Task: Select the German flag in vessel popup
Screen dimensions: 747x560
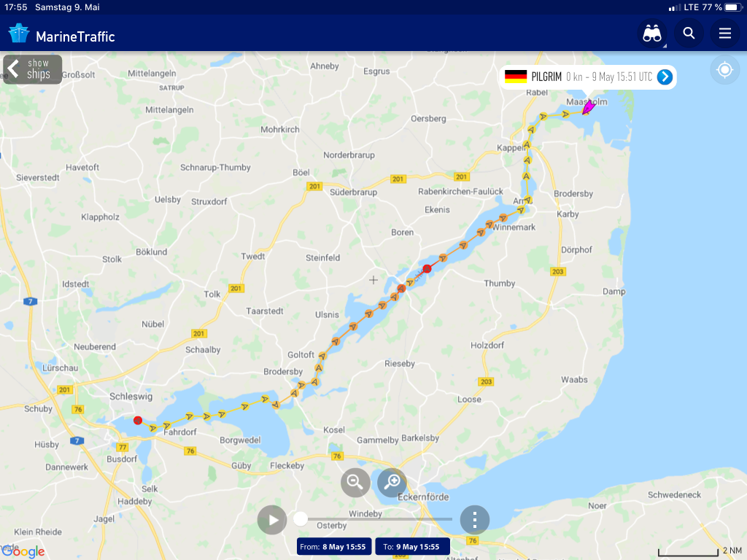Action: coord(516,77)
